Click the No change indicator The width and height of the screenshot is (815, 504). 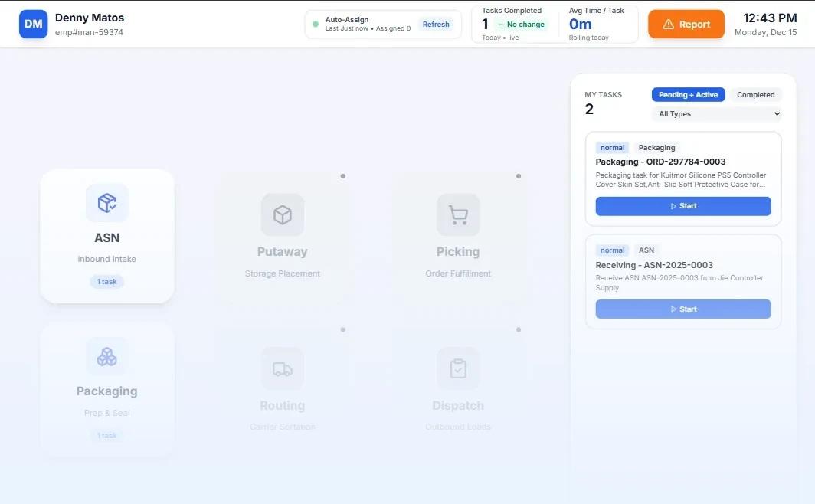pos(520,24)
